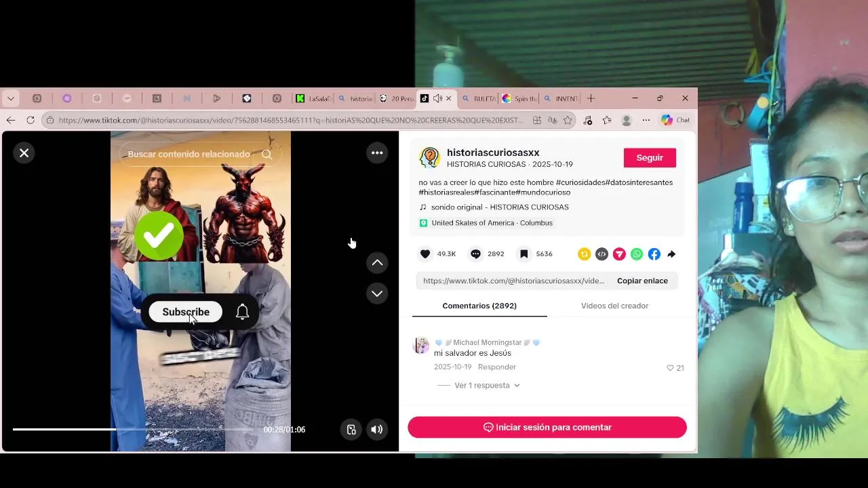Mute the TikTok tab via speaker icon
Screen dimensions: 868x488
(437, 98)
